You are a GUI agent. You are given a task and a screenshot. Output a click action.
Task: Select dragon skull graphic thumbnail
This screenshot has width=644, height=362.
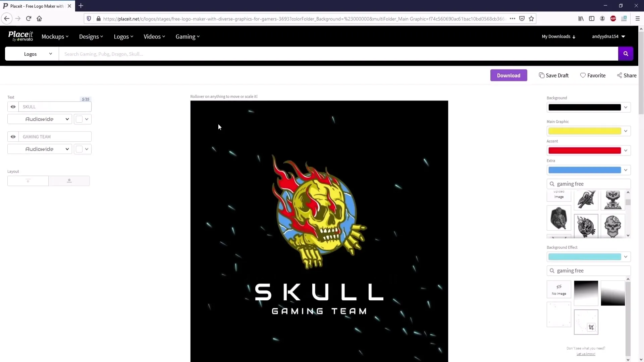586,226
